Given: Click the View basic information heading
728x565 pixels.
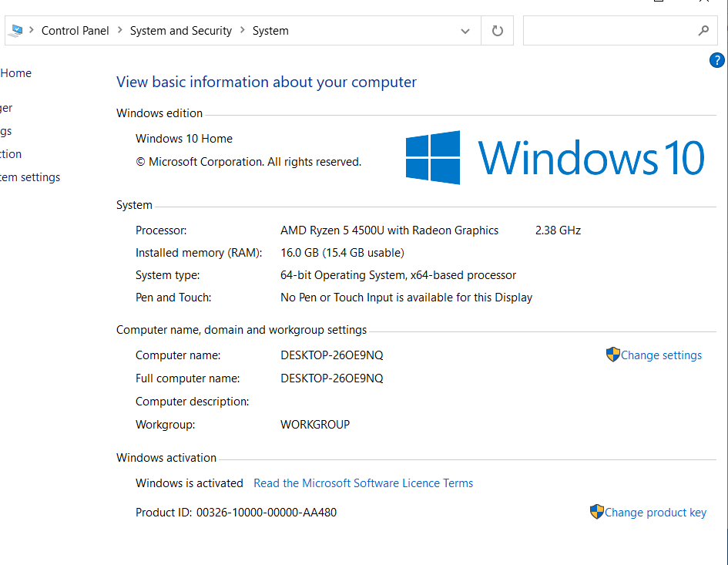Looking at the screenshot, I should click(x=267, y=82).
